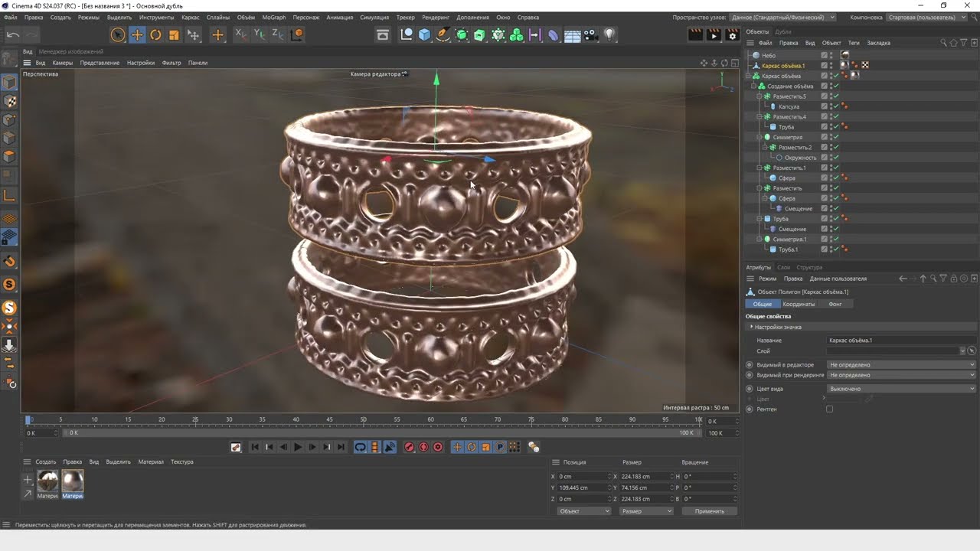
Task: Open the Рендеринг menu
Action: 436,17
